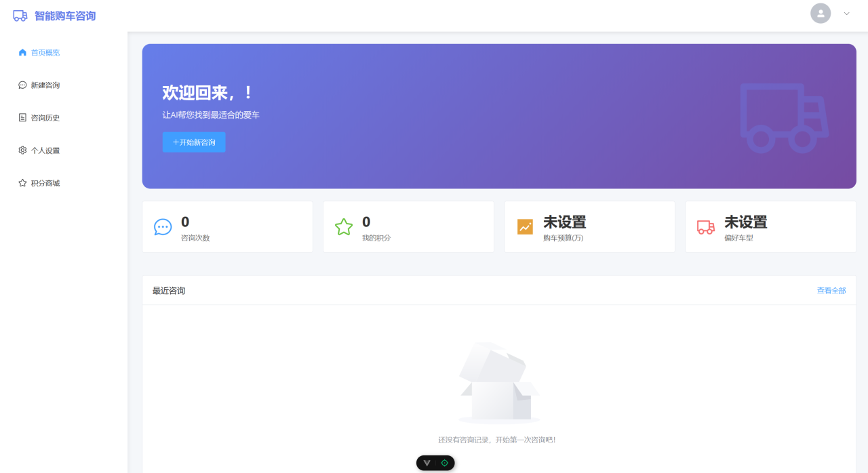Click the truck logo icon in header
This screenshot has height=473, width=868.
pos(20,16)
